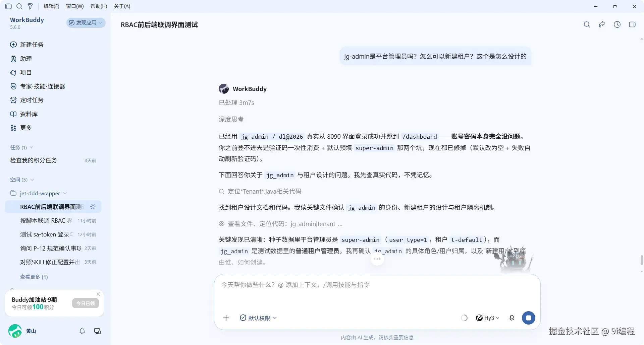The height and width of the screenshot is (345, 644).
Task: Collapse the jet-ddd-wrapper folder
Action: click(x=39, y=193)
